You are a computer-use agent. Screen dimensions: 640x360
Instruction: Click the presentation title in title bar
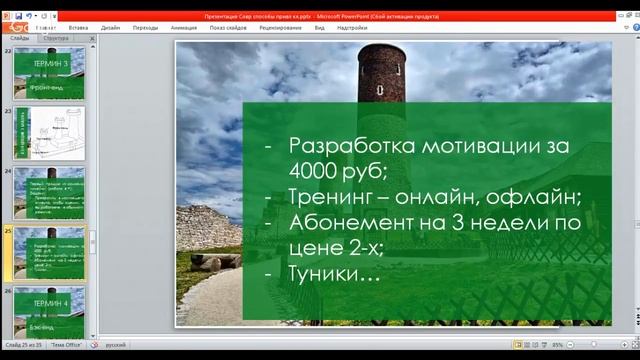coord(322,17)
